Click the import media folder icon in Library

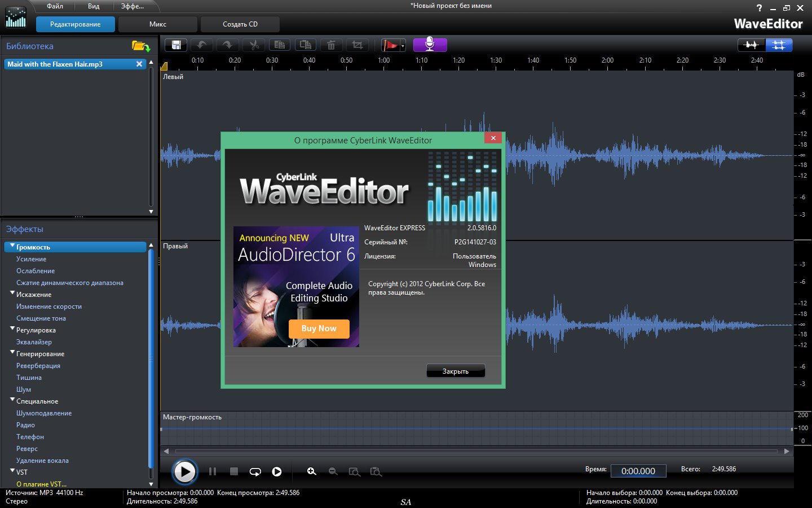click(140, 46)
